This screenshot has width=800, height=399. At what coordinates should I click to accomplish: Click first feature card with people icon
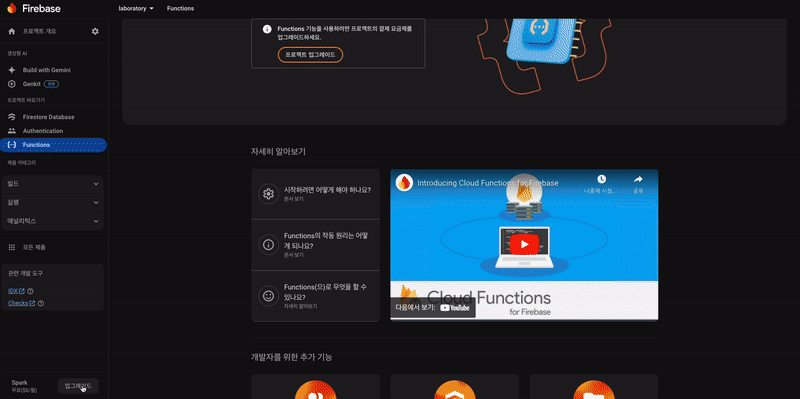tap(315, 387)
